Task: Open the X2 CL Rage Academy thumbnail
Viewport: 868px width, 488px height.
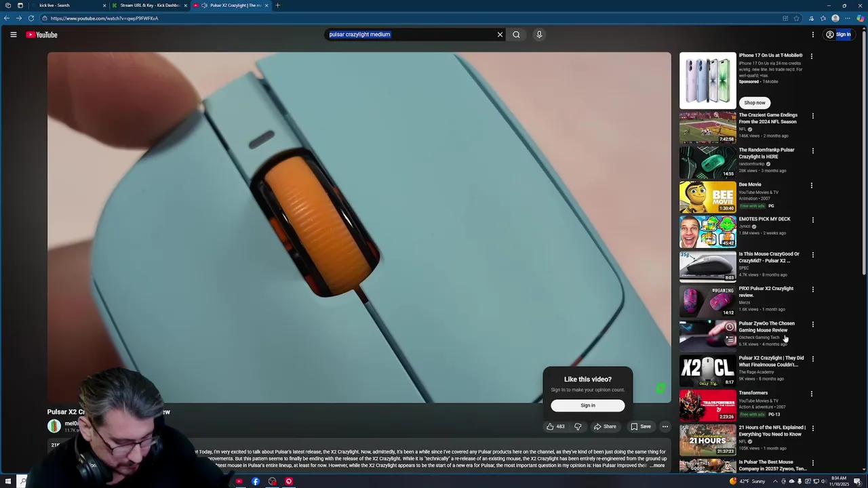Action: pyautogui.click(x=707, y=370)
